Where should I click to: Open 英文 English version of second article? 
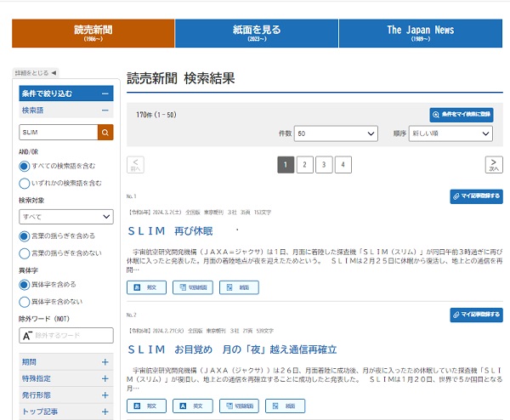[x=192, y=406]
